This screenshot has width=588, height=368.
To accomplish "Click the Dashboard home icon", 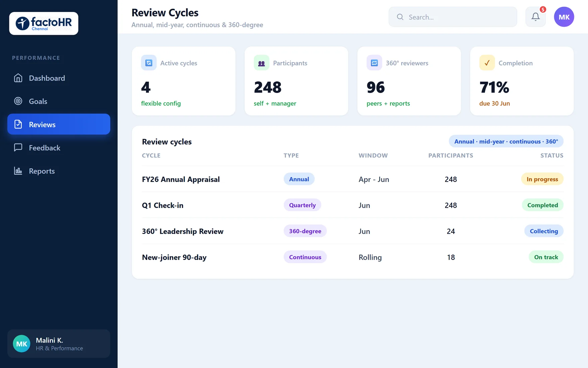I will click(18, 78).
